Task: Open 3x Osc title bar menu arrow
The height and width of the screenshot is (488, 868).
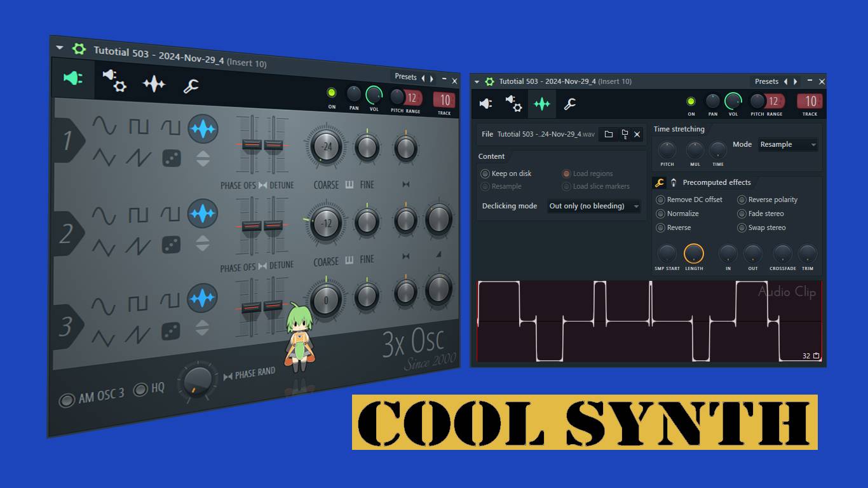Action: [60, 47]
